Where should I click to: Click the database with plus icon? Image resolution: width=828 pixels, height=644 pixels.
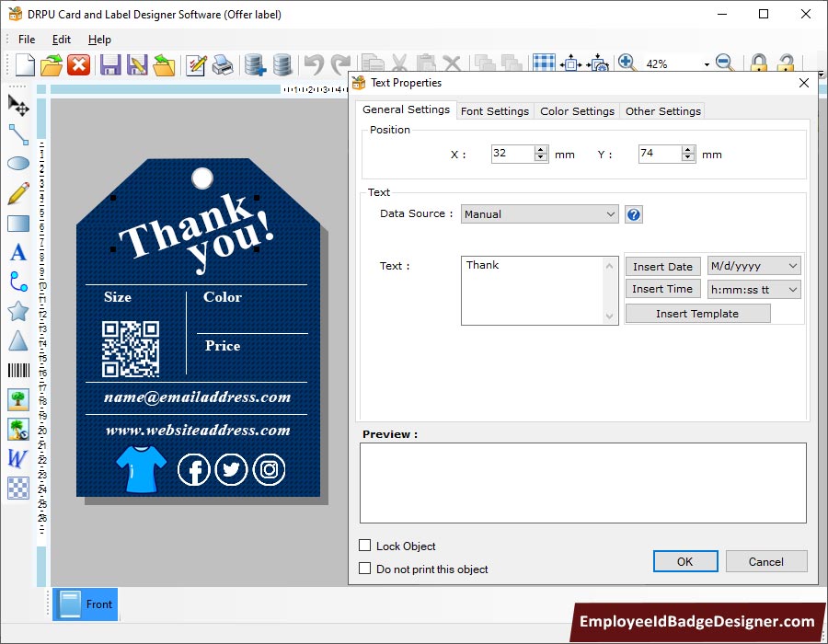pyautogui.click(x=255, y=65)
